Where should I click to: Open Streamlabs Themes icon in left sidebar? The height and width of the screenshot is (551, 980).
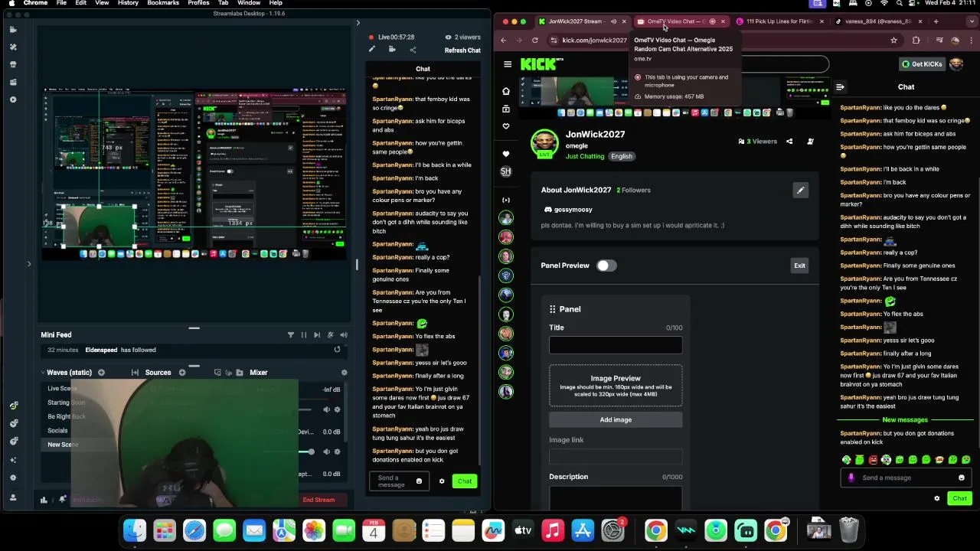13,47
